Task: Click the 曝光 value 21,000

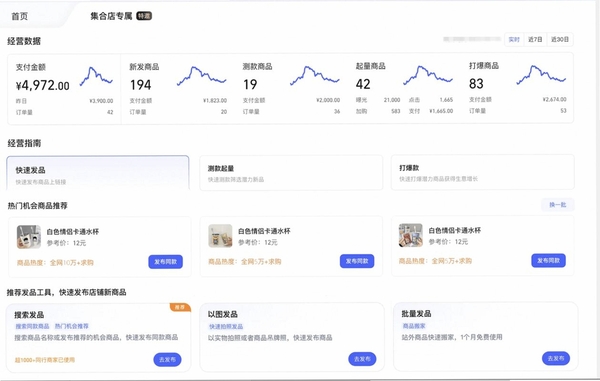Action: point(392,100)
